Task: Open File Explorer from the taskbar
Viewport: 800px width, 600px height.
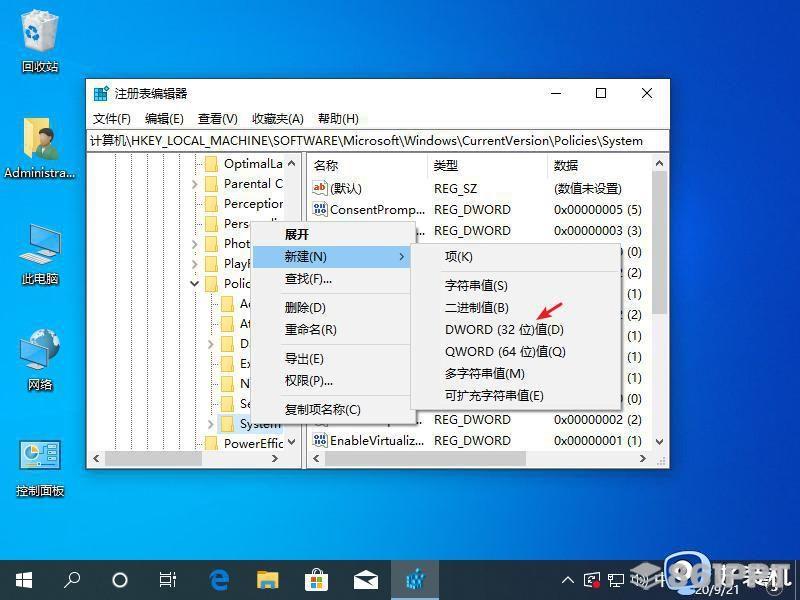Action: tap(267, 580)
